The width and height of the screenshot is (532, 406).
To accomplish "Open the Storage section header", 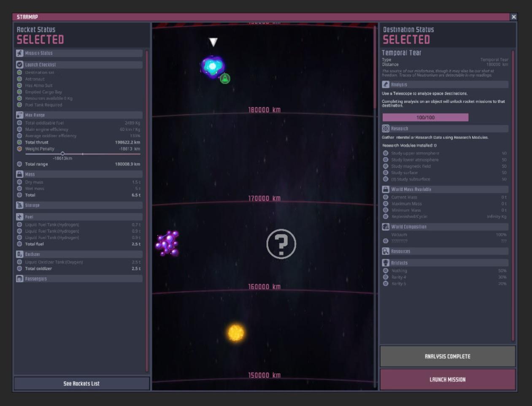I will click(79, 205).
